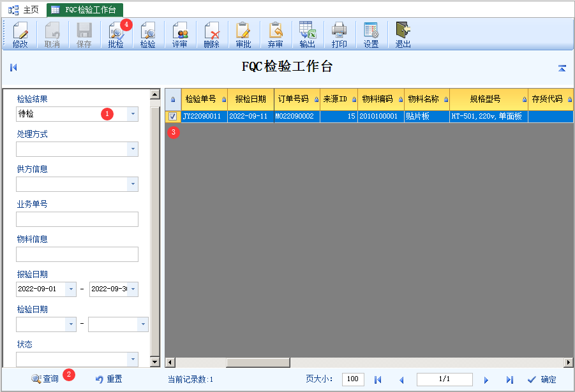The width and height of the screenshot is (575, 392).
Task: Open 报验日期 start date picker
Action: coord(71,289)
